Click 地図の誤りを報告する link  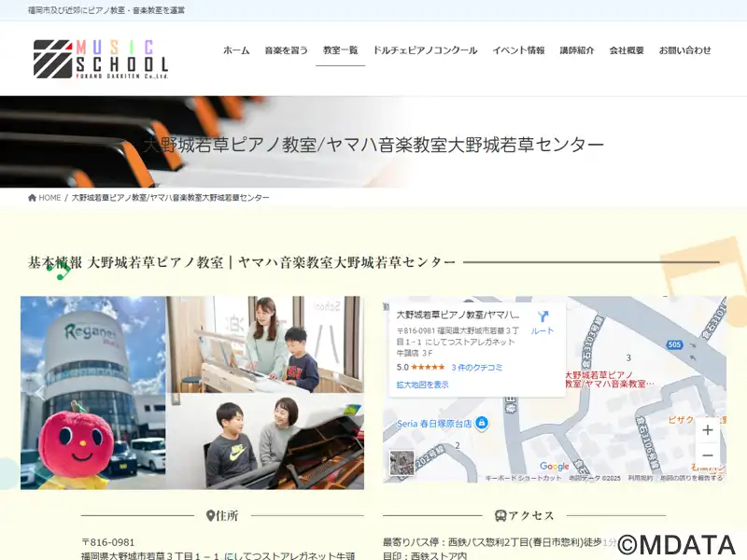coord(691,478)
